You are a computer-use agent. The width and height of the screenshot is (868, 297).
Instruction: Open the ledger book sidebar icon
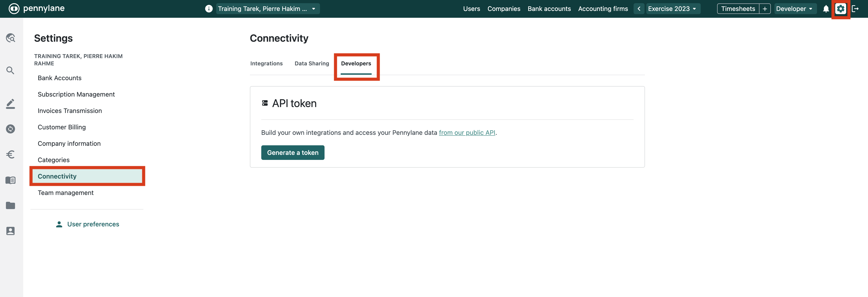click(10, 180)
